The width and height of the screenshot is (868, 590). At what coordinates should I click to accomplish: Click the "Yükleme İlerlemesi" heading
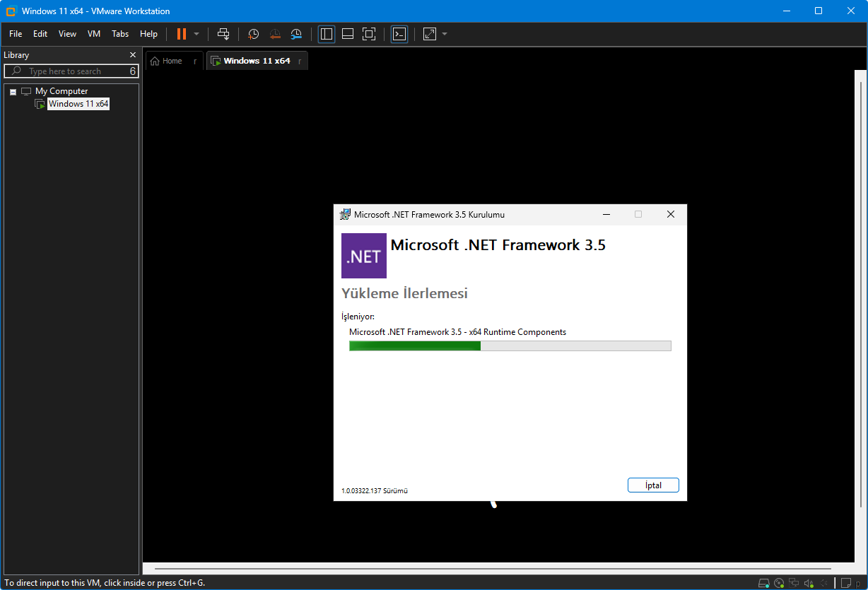pos(404,293)
